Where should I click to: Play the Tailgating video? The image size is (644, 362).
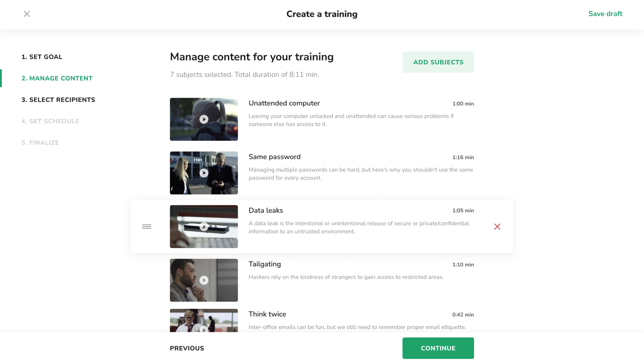coord(204,280)
